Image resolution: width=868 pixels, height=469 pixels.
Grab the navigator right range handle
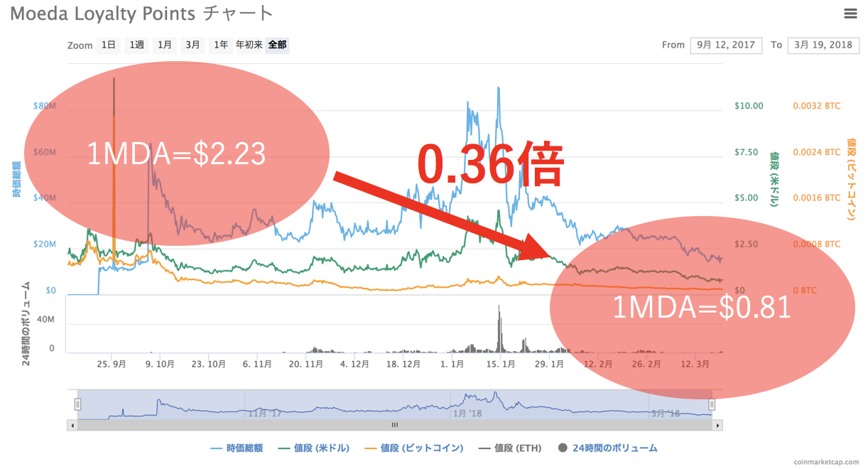712,404
